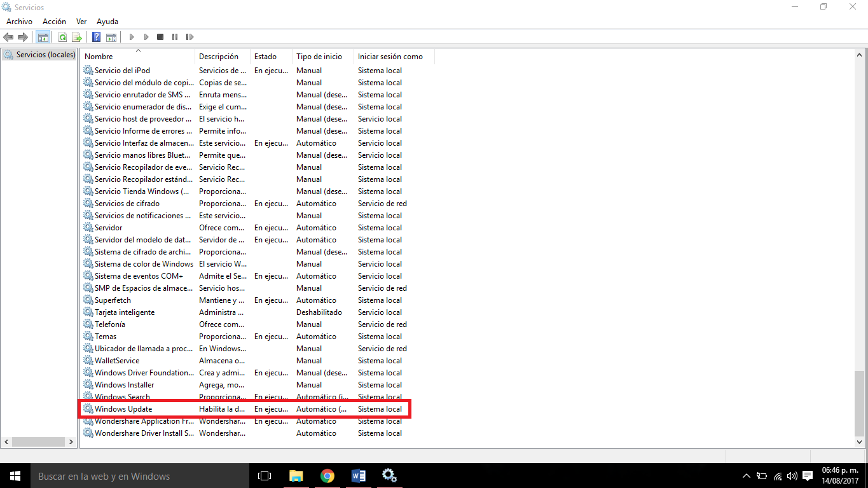Open the volume icon in system tray
The height and width of the screenshot is (488, 868).
[x=792, y=476]
